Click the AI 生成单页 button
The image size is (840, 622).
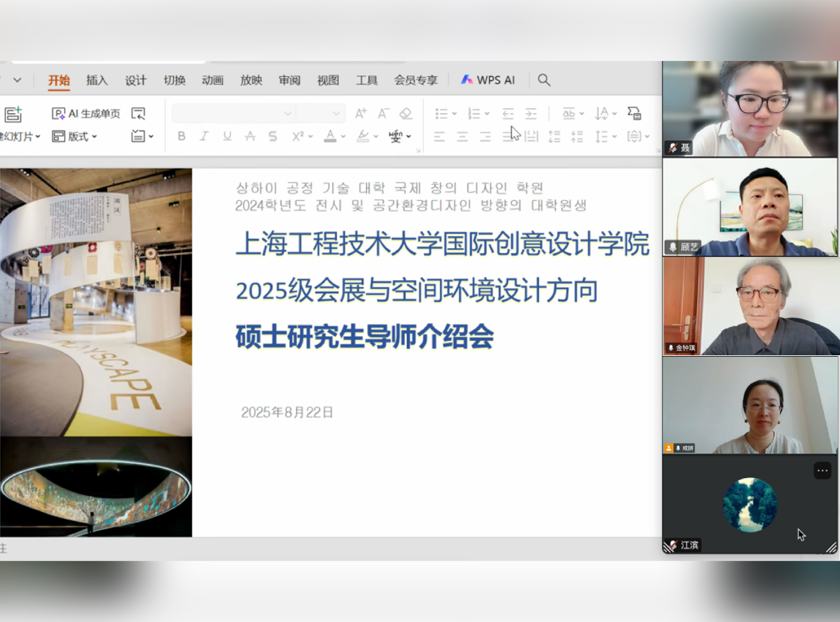[86, 113]
